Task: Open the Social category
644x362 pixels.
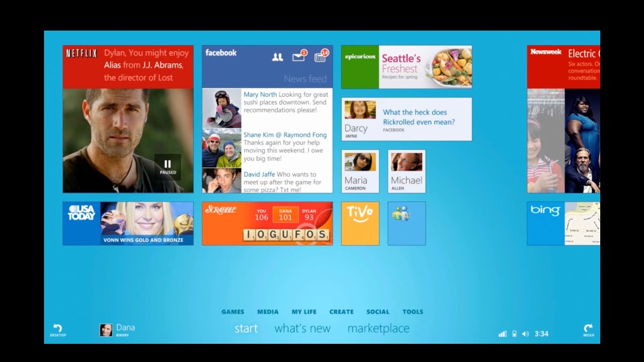Action: pos(378,312)
